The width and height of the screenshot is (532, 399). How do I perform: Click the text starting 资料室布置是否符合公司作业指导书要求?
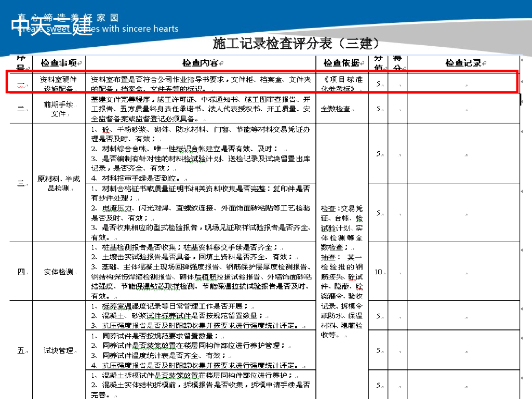pos(201,84)
